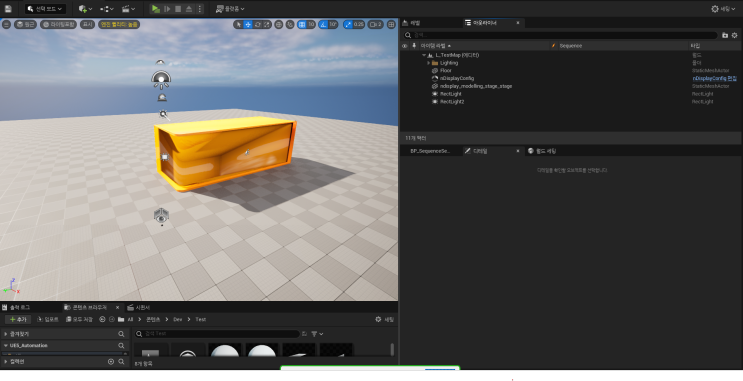The height and width of the screenshot is (381, 743).
Task: Click the Outliner search field
Action: [560, 35]
